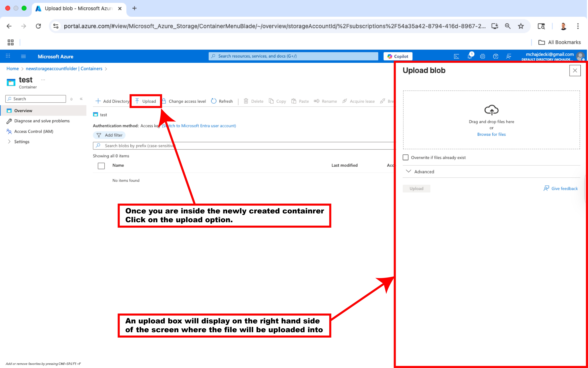Click the drag and drop files area

coord(491,120)
